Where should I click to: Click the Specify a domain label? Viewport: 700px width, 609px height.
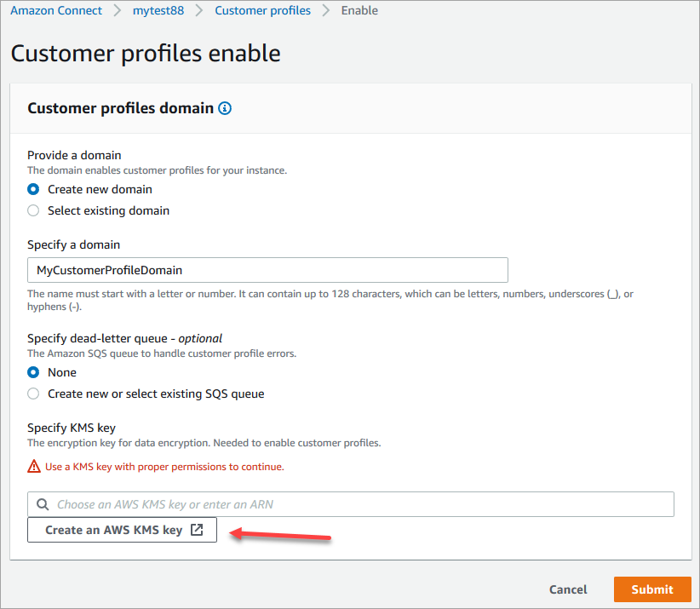pyautogui.click(x=73, y=244)
